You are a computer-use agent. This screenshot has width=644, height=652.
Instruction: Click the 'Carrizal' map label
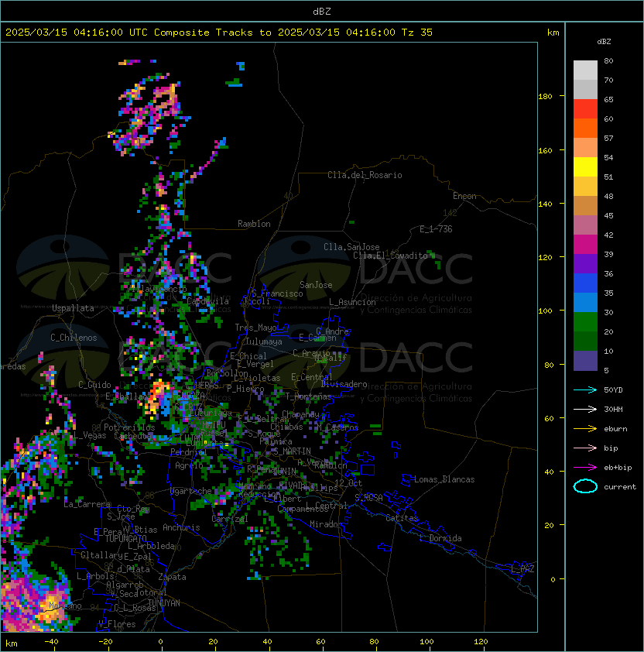tap(230, 519)
